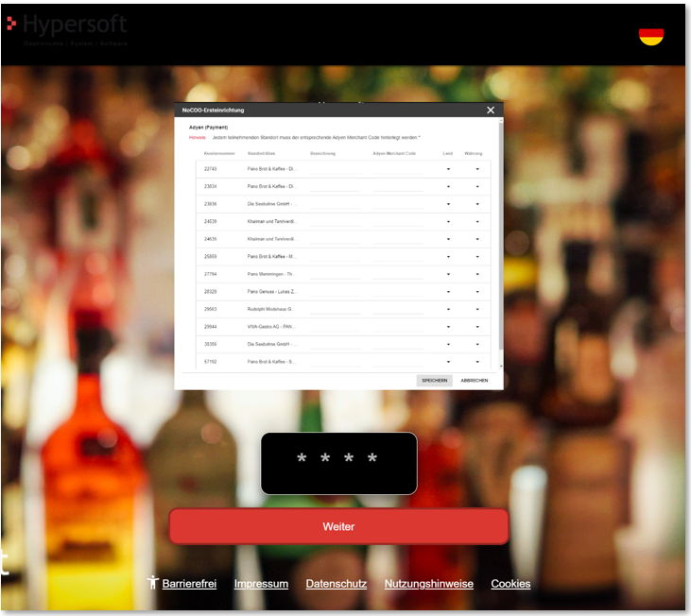This screenshot has width=691, height=616.
Task: Open the Impressum link
Action: pos(261,584)
